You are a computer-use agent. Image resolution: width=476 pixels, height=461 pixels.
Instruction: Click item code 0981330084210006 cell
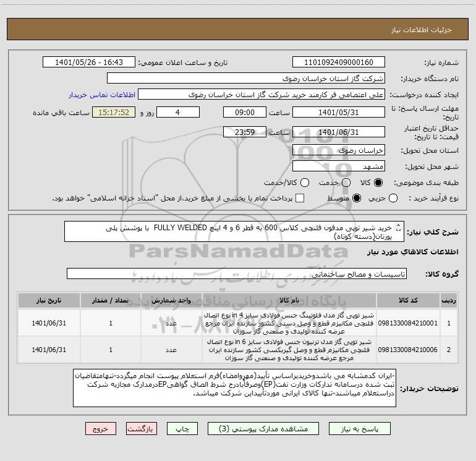[x=408, y=350]
